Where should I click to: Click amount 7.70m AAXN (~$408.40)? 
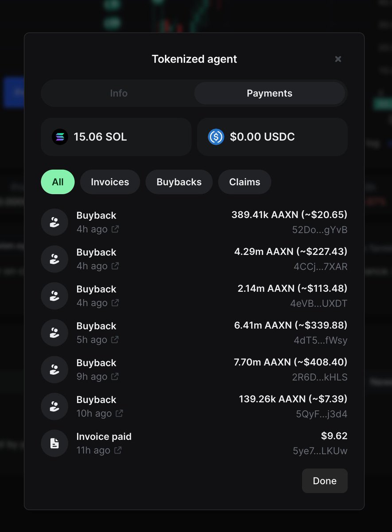pyautogui.click(x=291, y=362)
